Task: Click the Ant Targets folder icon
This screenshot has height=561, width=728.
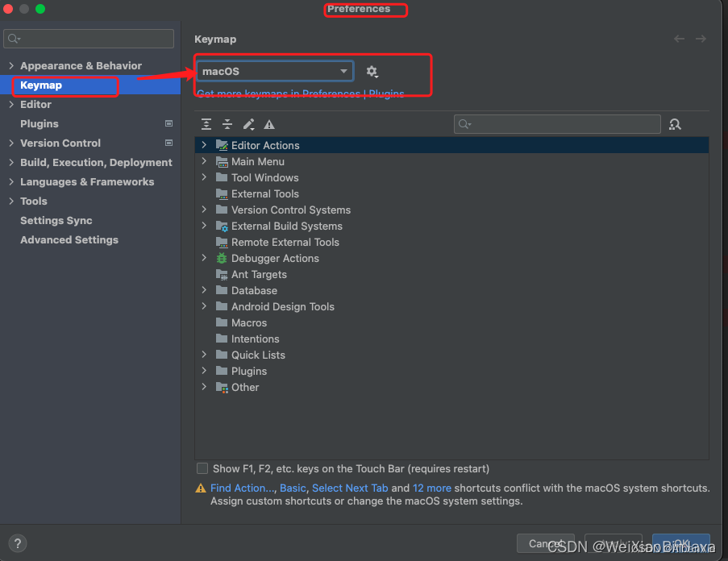Action: [x=222, y=274]
